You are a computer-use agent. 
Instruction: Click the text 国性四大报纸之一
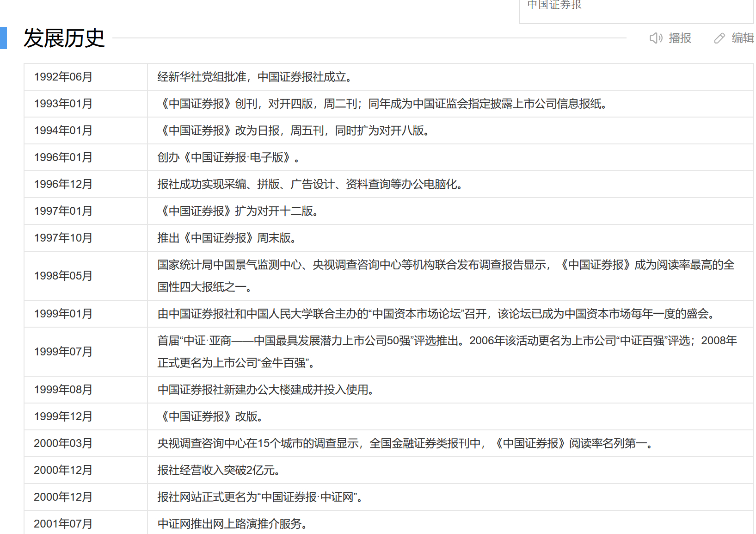pyautogui.click(x=202, y=287)
